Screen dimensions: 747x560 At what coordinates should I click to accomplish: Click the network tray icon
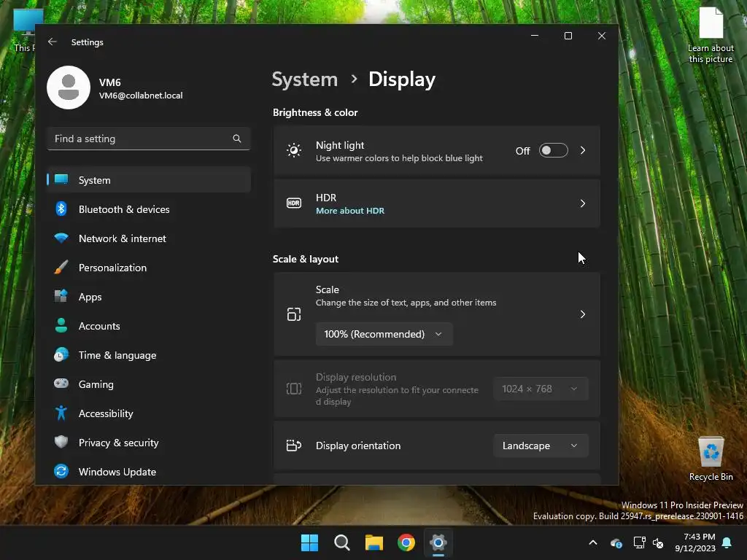[639, 542]
